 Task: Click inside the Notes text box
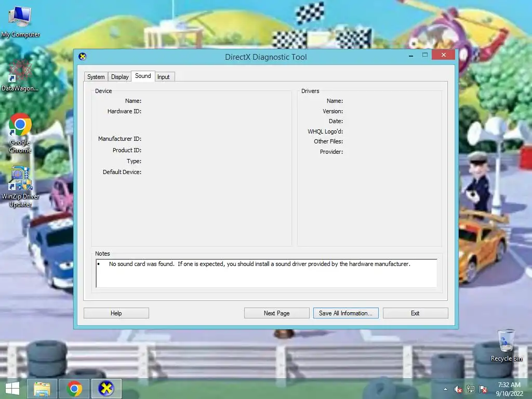(x=267, y=273)
